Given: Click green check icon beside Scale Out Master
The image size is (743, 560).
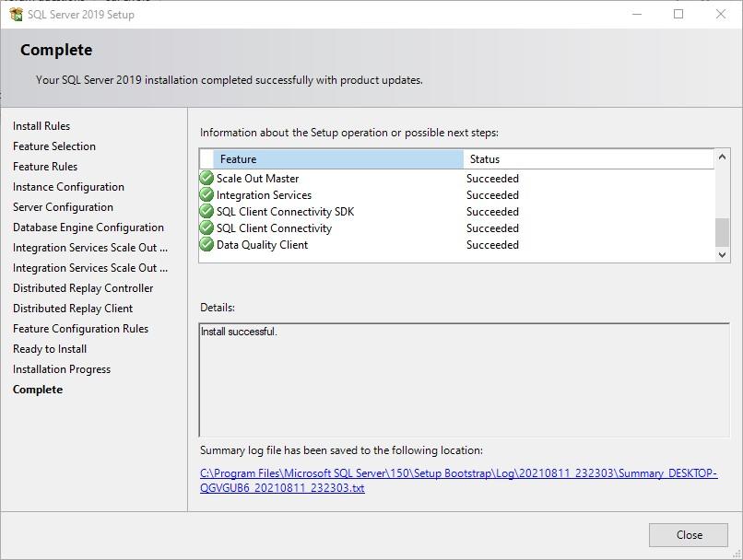Looking at the screenshot, I should tap(206, 179).
